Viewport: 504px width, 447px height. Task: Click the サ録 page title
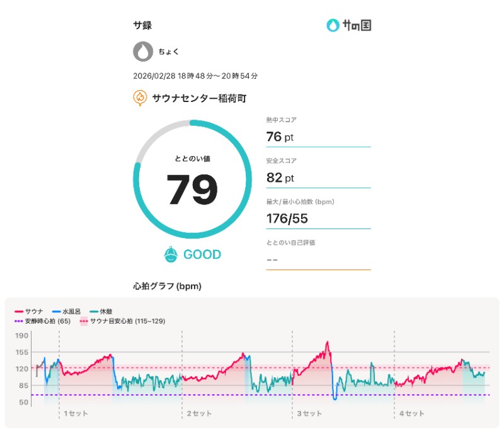(142, 26)
